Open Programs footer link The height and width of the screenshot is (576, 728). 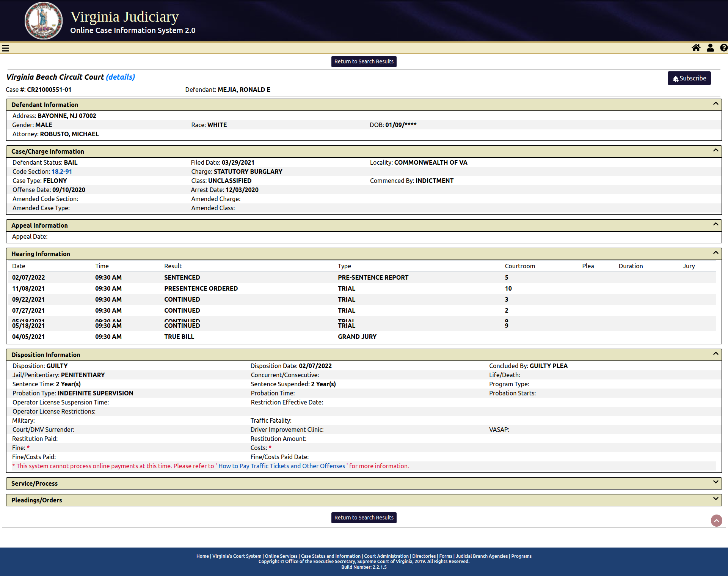(521, 556)
